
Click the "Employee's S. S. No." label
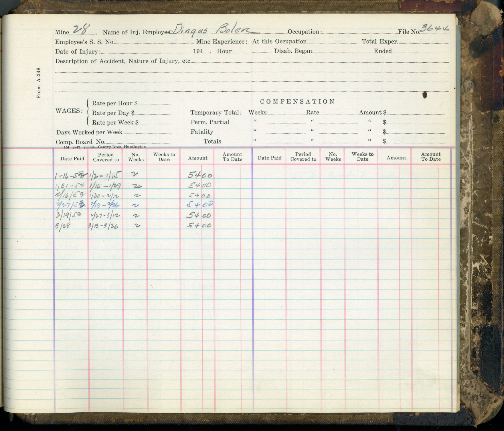tap(84, 42)
